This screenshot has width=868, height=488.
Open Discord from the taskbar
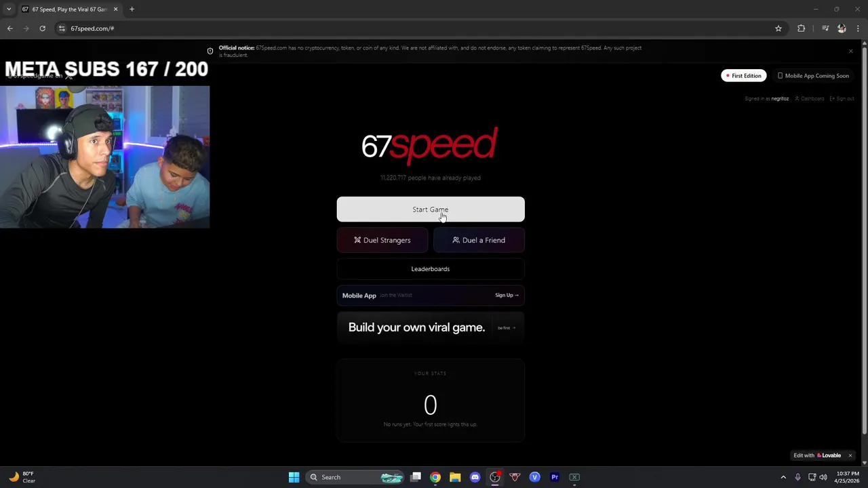(475, 477)
